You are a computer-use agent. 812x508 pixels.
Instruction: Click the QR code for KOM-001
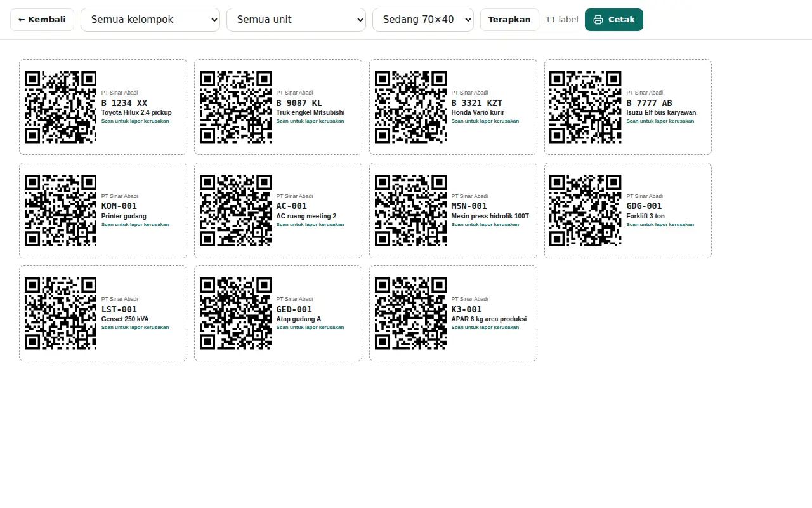point(60,210)
